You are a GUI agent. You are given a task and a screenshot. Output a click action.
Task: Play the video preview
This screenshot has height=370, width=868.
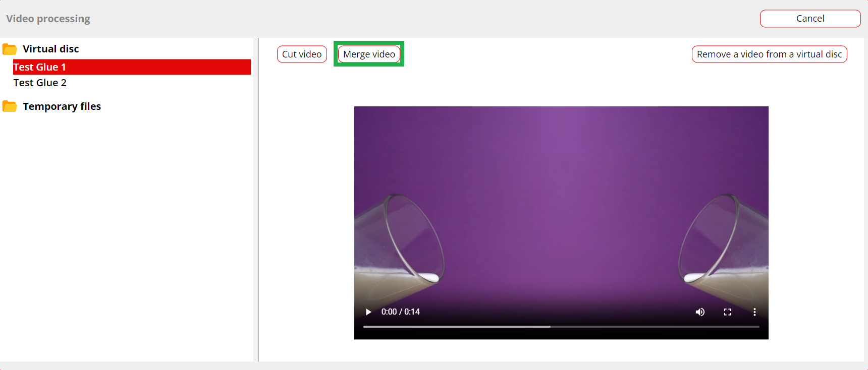click(368, 312)
